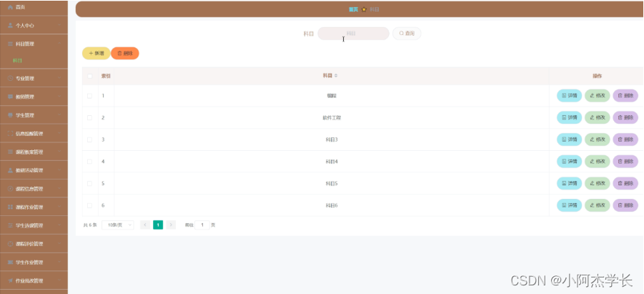644x294 pixels.
Task: Sort table by the 科目 column
Action: (331, 76)
